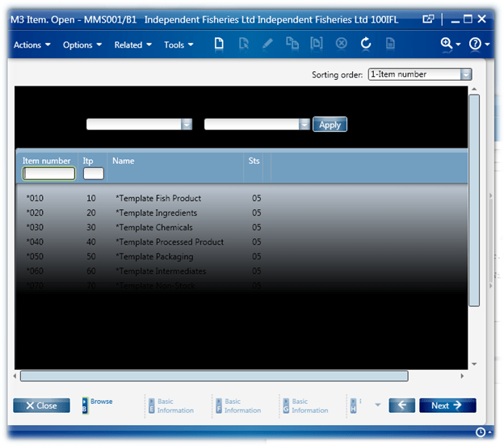Click the Apply button

330,124
